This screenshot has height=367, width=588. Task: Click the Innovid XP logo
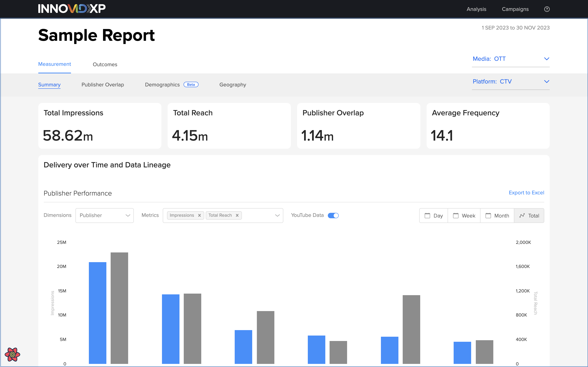72,9
